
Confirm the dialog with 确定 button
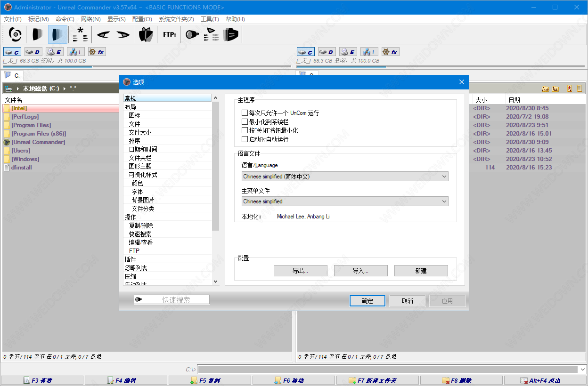point(367,301)
